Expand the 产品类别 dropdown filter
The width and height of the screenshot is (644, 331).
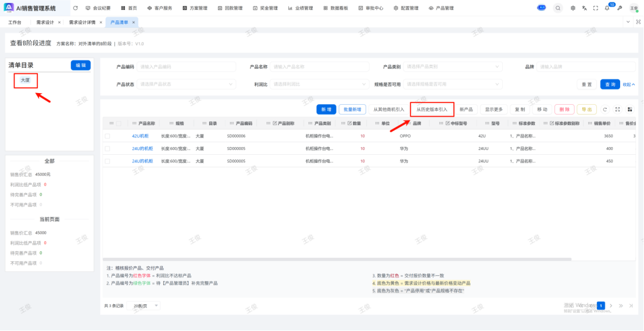(453, 66)
